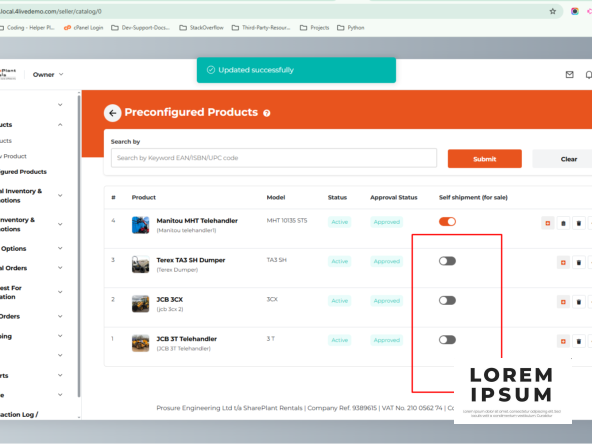Expand the 'al Inventory &' section chevron

pyautogui.click(x=60, y=196)
